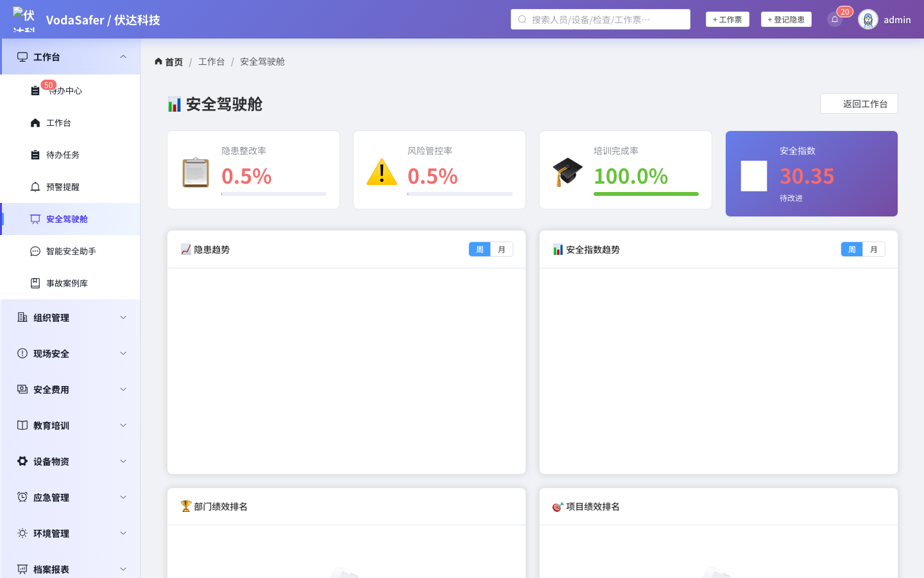
Task: Expand the 教育培训 menu chevron
Action: point(123,425)
